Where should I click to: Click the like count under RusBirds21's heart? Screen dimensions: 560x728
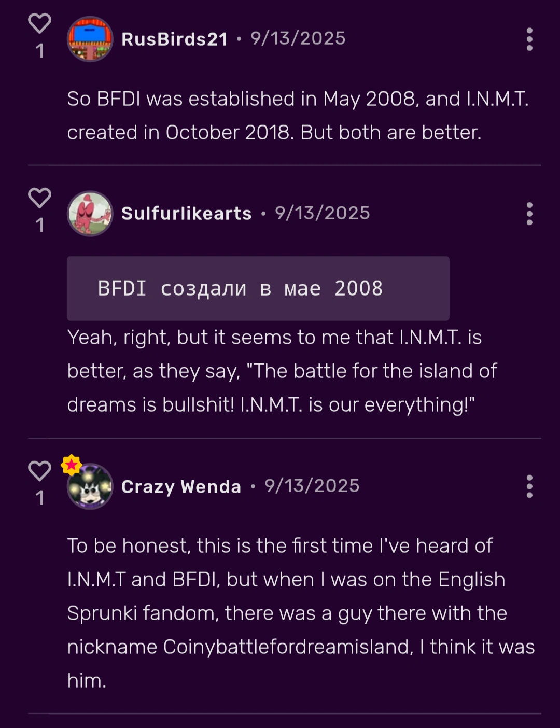tap(39, 51)
